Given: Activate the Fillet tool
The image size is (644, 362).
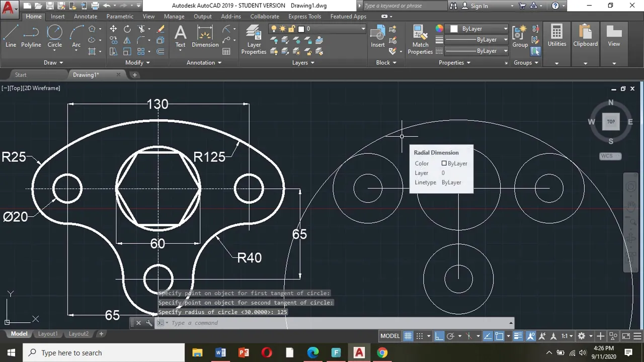Looking at the screenshot, I should tap(142, 40).
